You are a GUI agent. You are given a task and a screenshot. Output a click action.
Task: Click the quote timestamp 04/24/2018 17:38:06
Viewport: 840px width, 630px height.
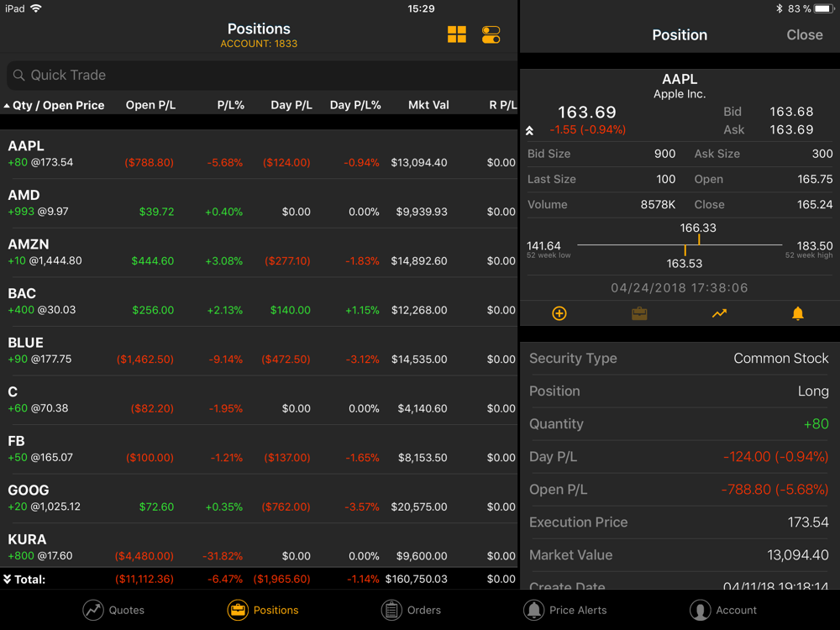680,287
